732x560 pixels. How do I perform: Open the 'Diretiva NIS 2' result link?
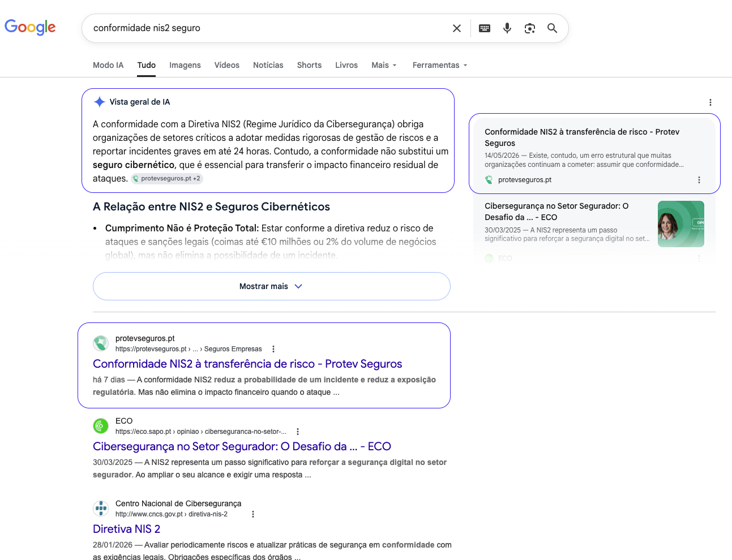(x=126, y=529)
